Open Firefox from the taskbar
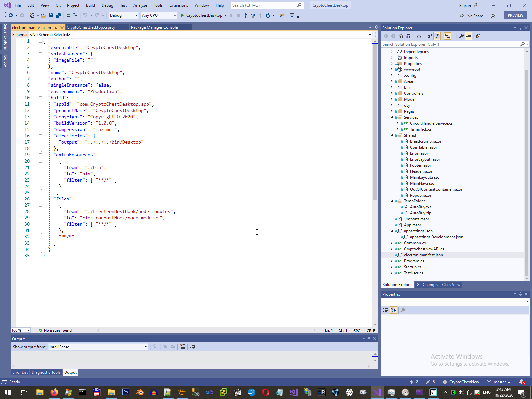Viewport: 532px width, 399px height. 54,392
